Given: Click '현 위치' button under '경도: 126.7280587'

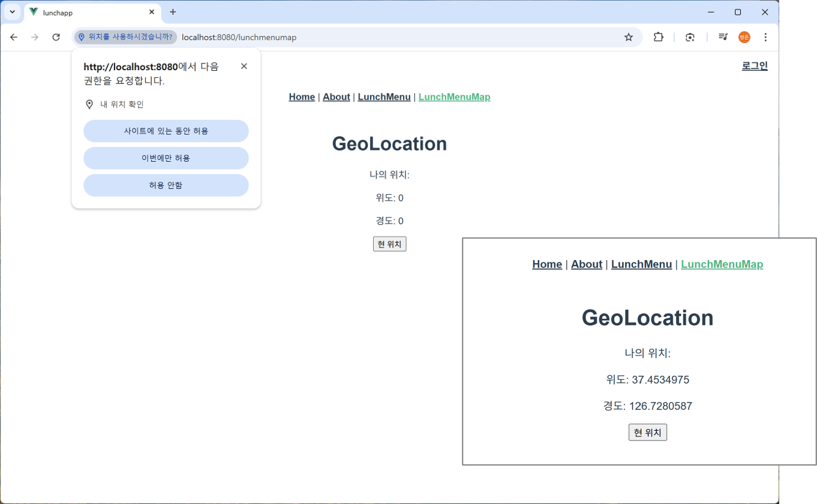Looking at the screenshot, I should click(648, 433).
